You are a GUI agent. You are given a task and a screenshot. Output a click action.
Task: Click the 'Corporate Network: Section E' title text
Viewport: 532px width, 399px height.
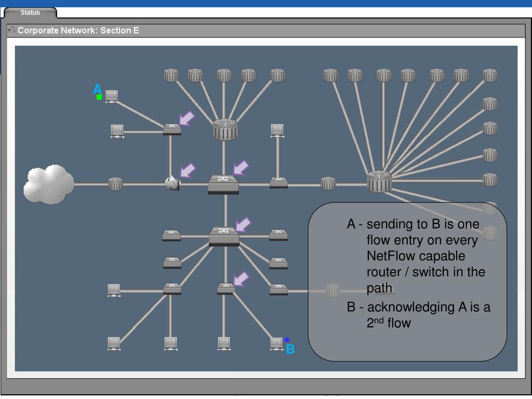(78, 30)
